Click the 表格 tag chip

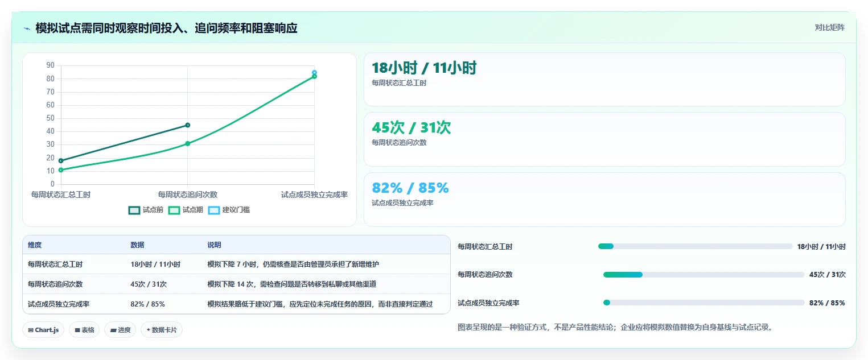click(x=84, y=330)
